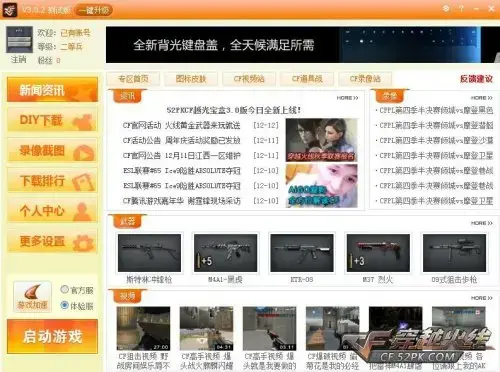The height and width of the screenshot is (372, 500).
Task: Select the 官方服 radio option
Action: pyautogui.click(x=77, y=290)
